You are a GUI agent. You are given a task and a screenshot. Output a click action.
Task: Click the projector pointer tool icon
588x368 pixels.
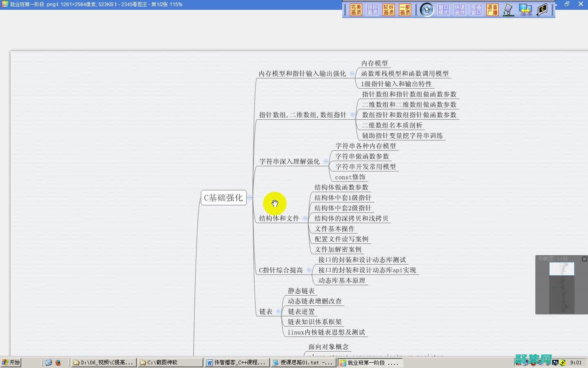click(508, 10)
